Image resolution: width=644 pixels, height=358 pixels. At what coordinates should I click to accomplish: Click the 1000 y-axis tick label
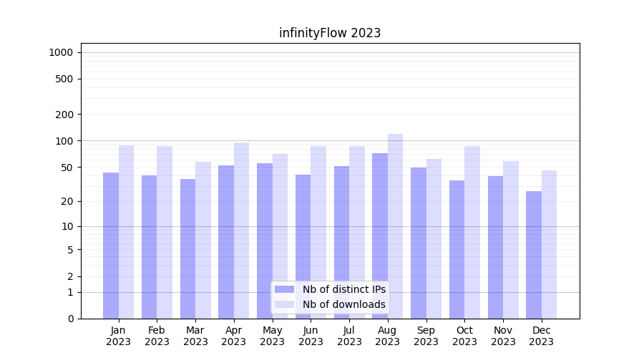[x=61, y=52]
